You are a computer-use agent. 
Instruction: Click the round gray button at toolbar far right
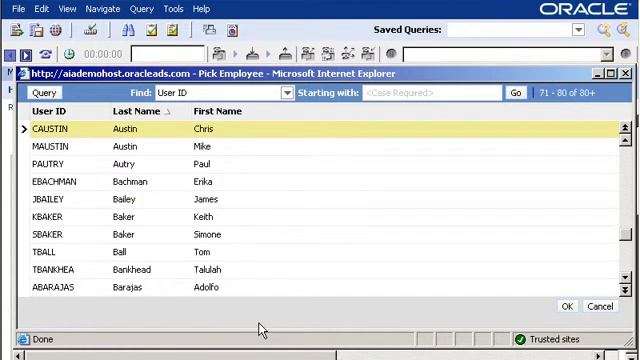(625, 53)
